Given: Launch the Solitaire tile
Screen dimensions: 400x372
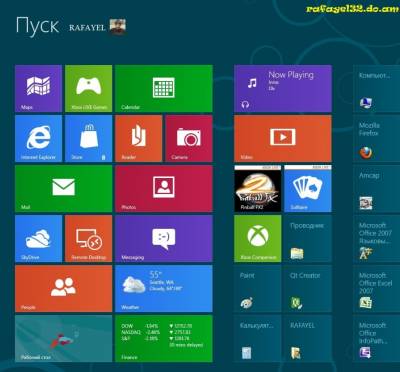Looking at the screenshot, I should click(x=308, y=189).
